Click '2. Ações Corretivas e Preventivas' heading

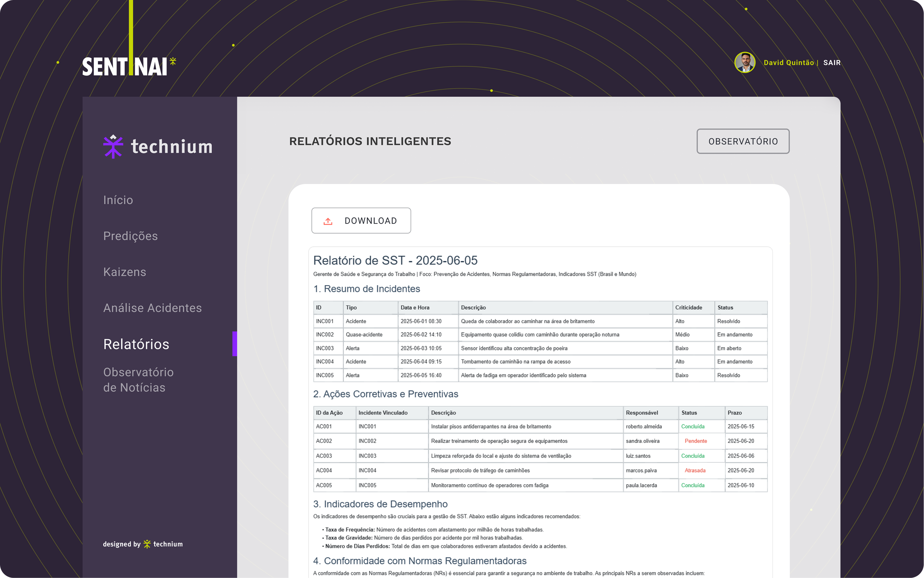tap(385, 394)
